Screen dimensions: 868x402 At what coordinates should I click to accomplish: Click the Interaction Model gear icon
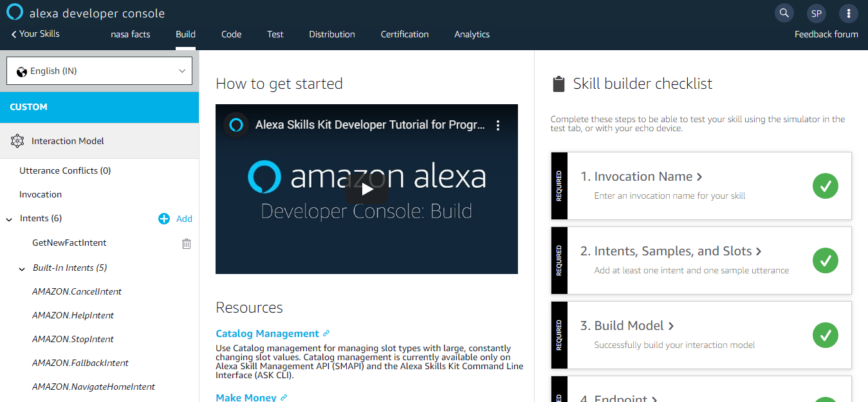pos(17,141)
